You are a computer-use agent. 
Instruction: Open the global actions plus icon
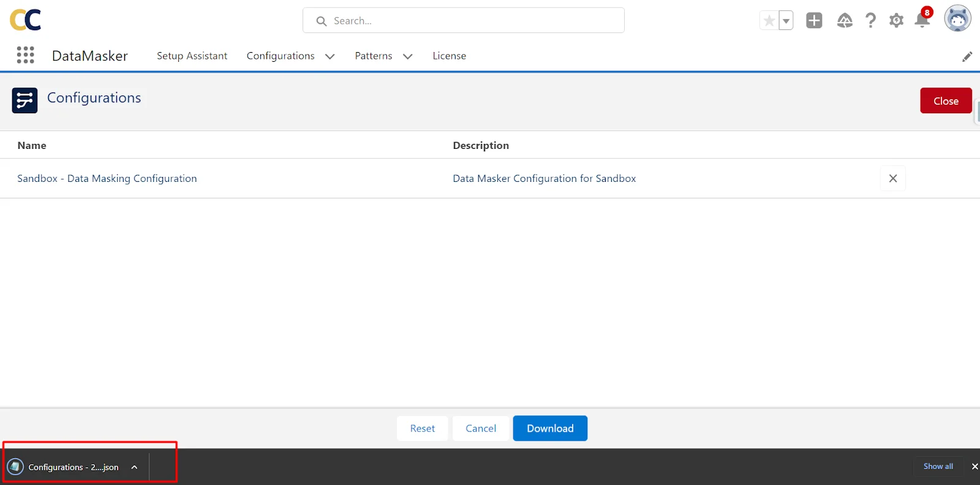(814, 20)
